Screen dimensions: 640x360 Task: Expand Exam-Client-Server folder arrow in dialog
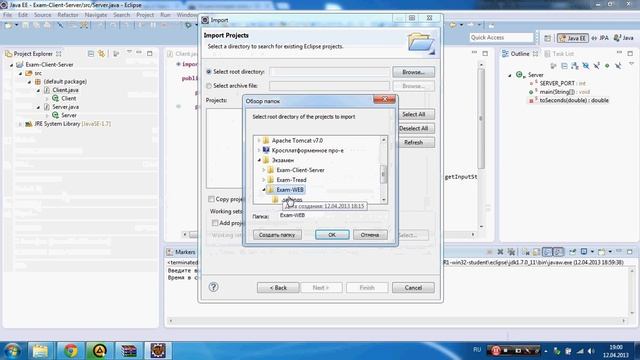263,170
